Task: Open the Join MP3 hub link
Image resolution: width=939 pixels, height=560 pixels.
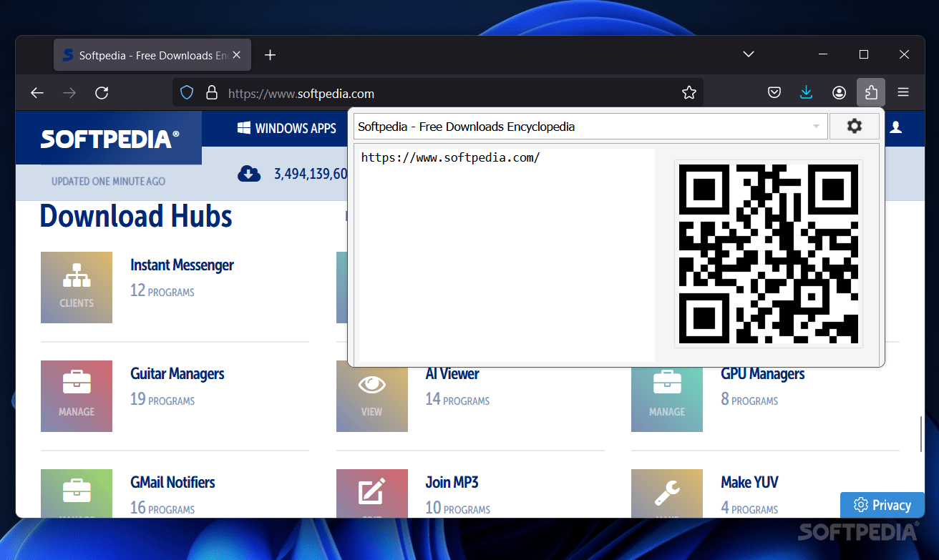Action: click(x=452, y=483)
